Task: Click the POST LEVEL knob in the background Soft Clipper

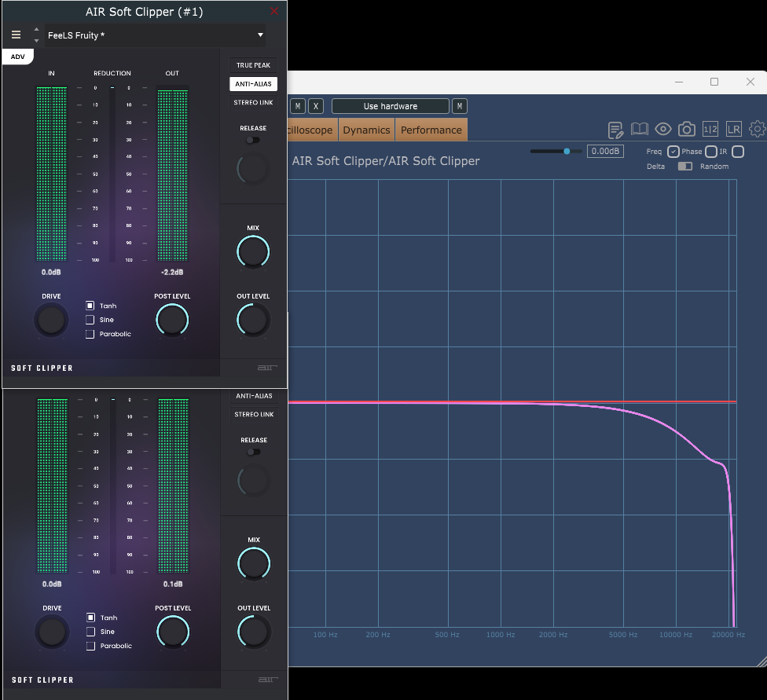Action: pos(173,632)
